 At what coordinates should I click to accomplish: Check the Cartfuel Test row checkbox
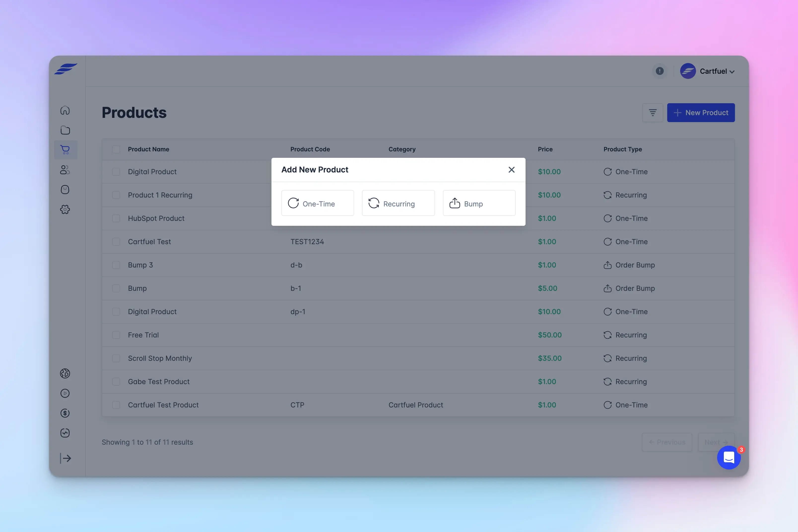[116, 242]
